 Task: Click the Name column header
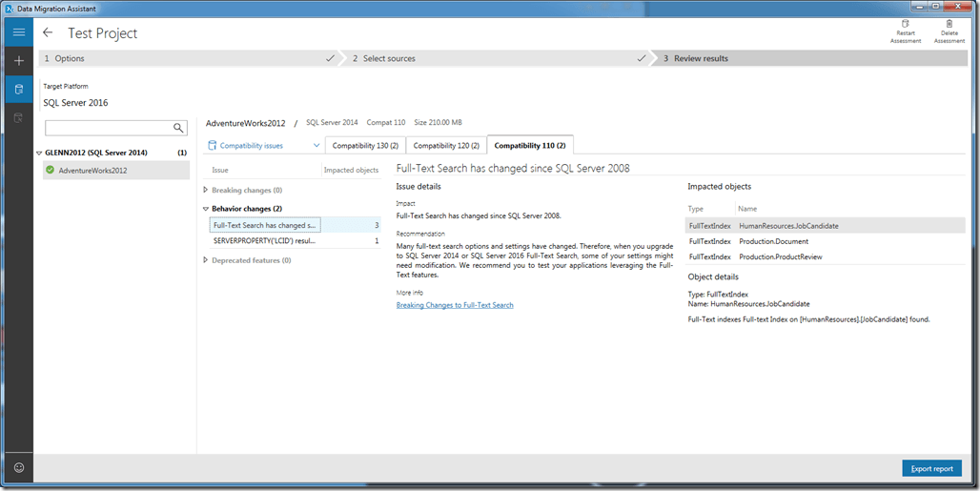[x=747, y=209]
